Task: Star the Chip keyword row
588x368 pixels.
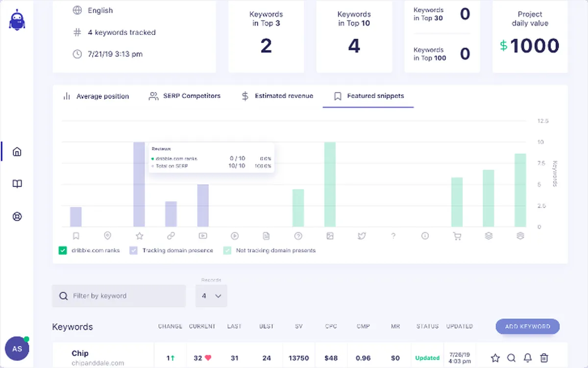Action: tap(495, 358)
